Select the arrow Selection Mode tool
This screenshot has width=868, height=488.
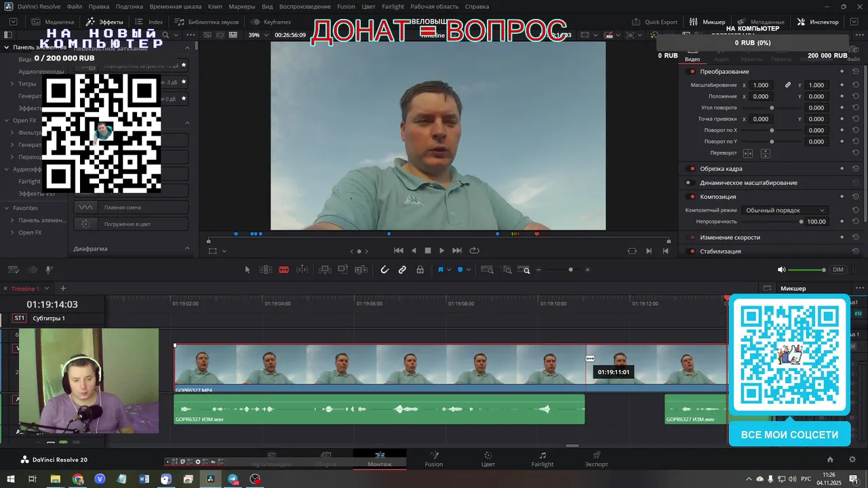(248, 270)
